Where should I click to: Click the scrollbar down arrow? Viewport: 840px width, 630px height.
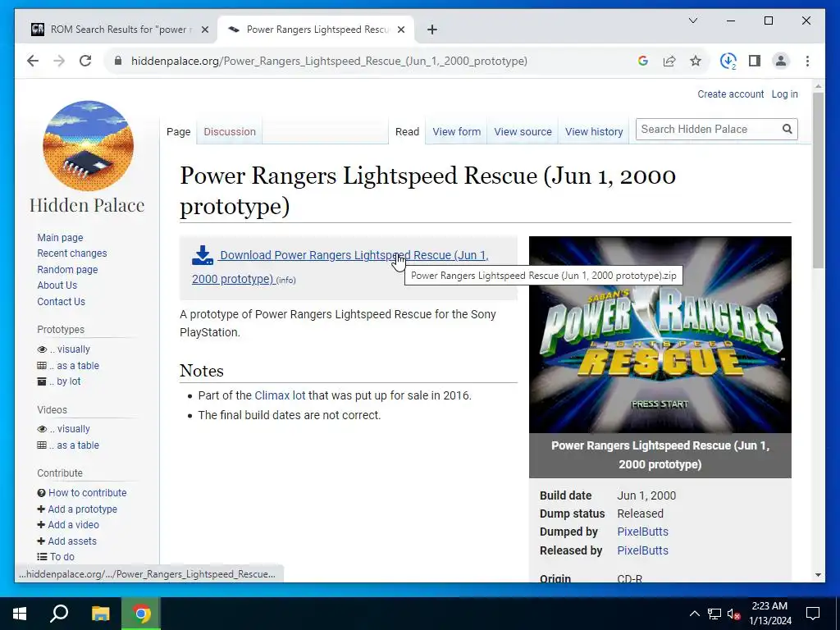click(818, 575)
